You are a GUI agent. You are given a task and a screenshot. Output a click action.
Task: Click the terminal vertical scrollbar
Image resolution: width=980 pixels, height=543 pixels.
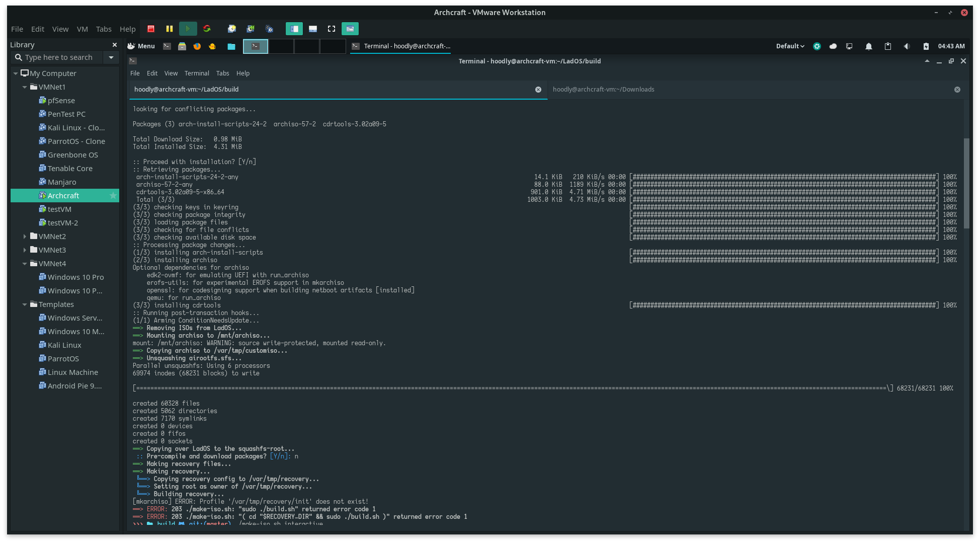coord(966,183)
